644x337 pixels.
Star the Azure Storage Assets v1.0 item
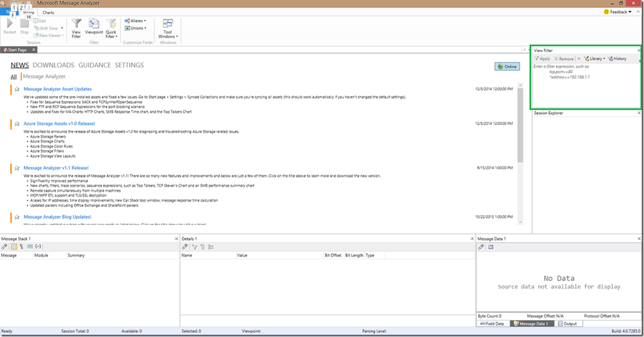tap(17, 124)
